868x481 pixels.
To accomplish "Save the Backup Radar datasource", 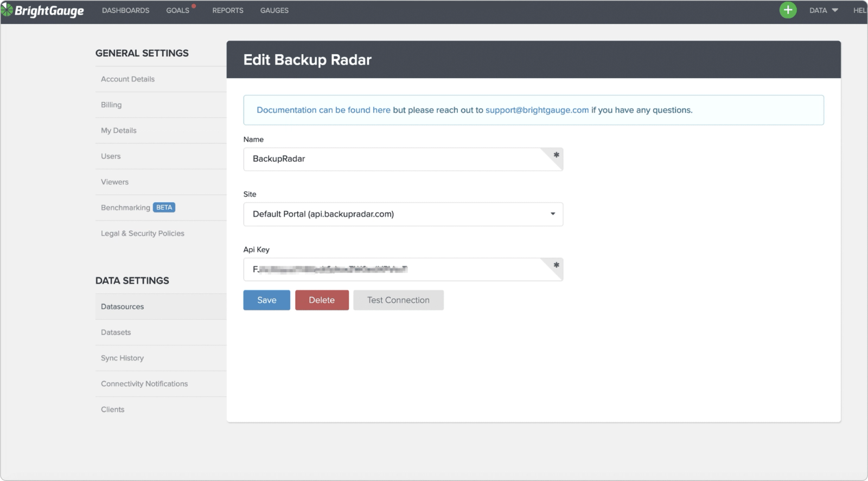I will (266, 300).
